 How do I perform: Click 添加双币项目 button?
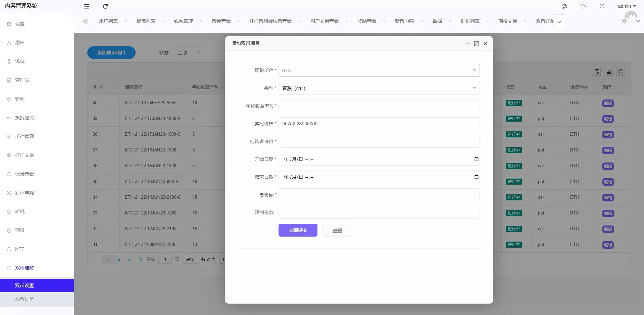click(x=111, y=53)
